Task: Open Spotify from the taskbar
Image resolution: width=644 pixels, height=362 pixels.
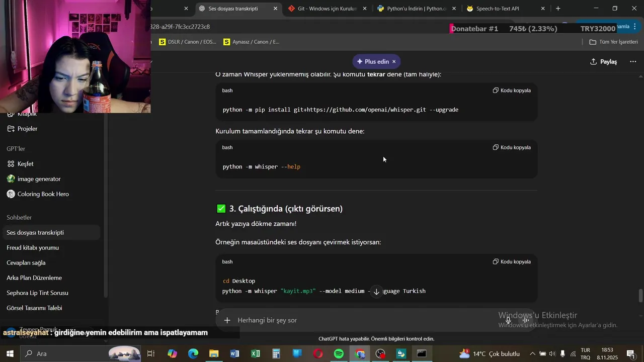Action: [x=339, y=353]
